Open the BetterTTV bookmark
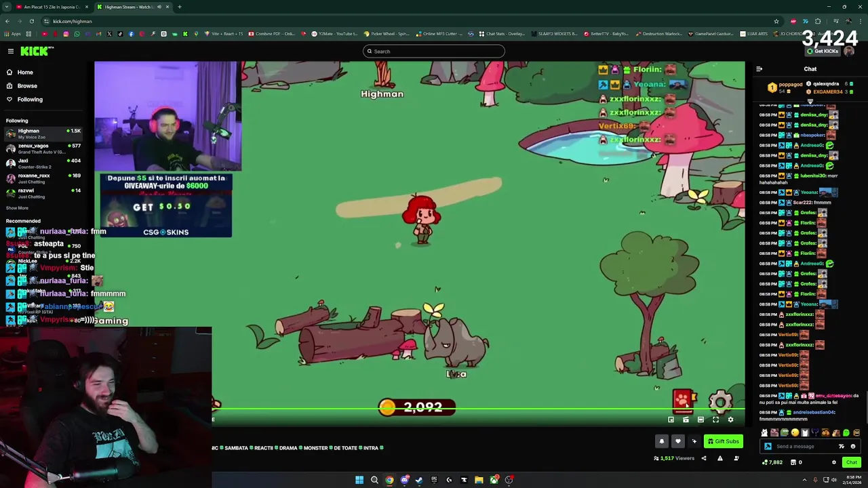The width and height of the screenshot is (868, 488). (606, 34)
